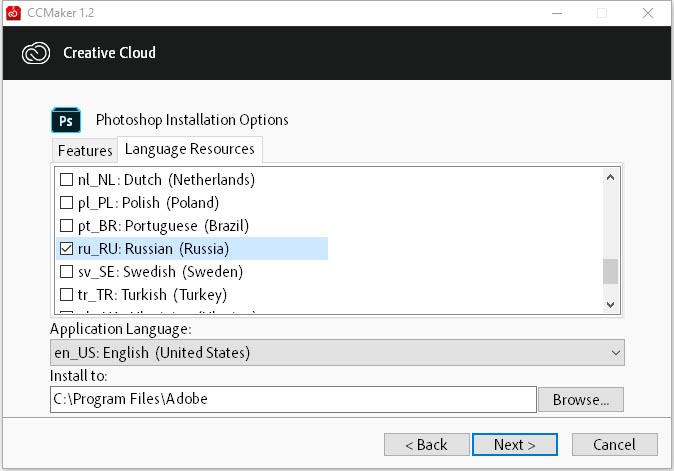The width and height of the screenshot is (674, 471).
Task: Click the Install to path field
Action: tap(293, 399)
